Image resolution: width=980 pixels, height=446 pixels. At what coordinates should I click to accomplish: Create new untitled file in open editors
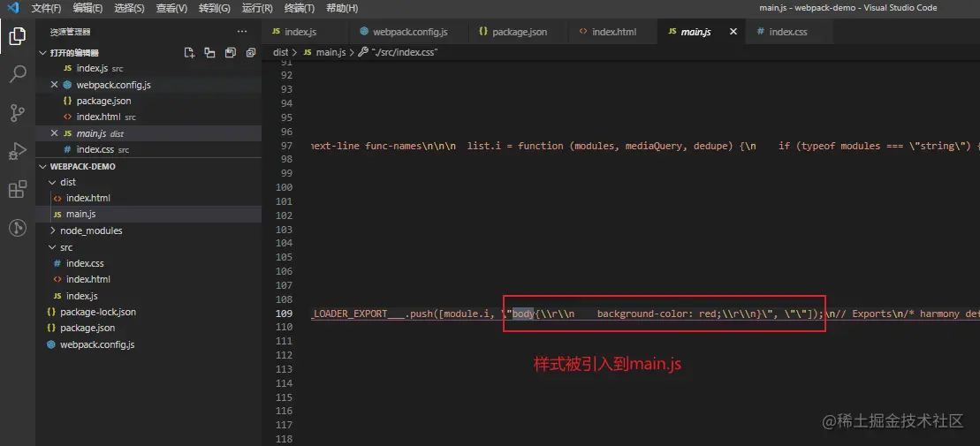point(189,53)
